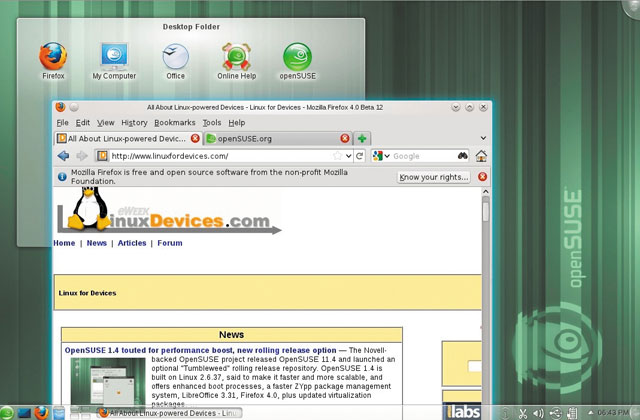Viewport: 640px width, 420px height.
Task: Follow the News navigation link
Action: tap(97, 243)
